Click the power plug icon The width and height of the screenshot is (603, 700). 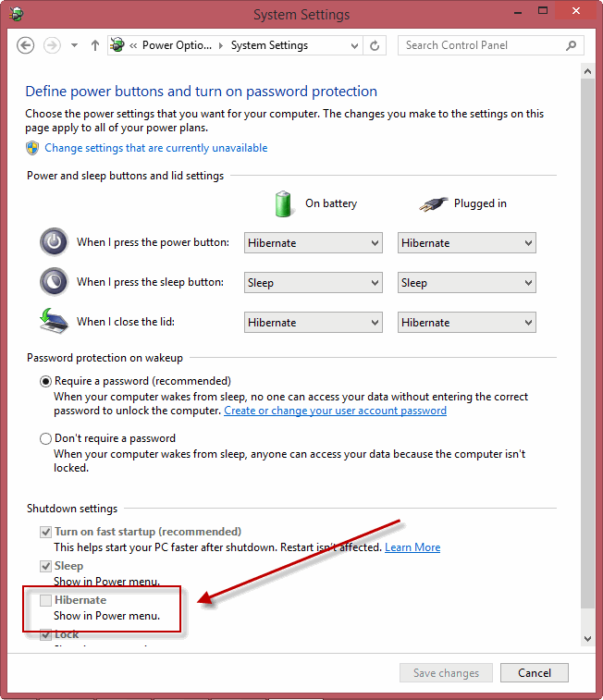coord(433,204)
